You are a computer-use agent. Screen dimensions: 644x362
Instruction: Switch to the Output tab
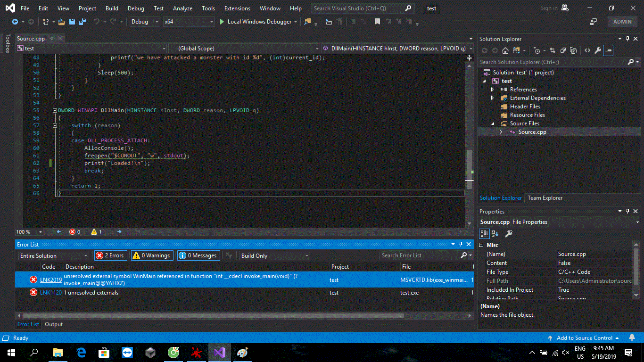54,324
